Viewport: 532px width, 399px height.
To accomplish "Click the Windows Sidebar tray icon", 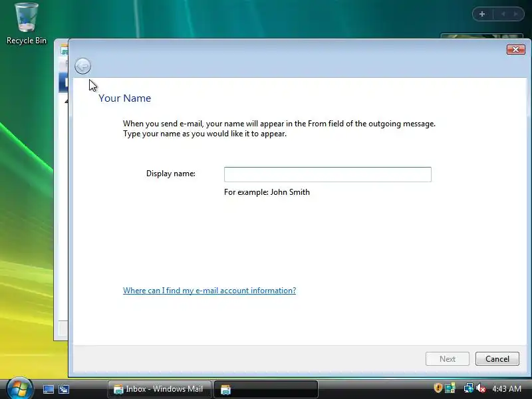I will pyautogui.click(x=450, y=388).
